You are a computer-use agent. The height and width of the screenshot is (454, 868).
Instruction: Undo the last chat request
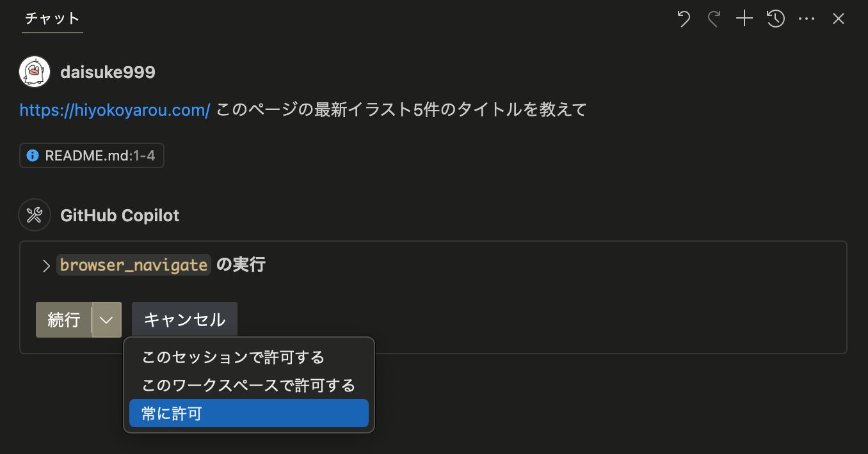pos(683,19)
